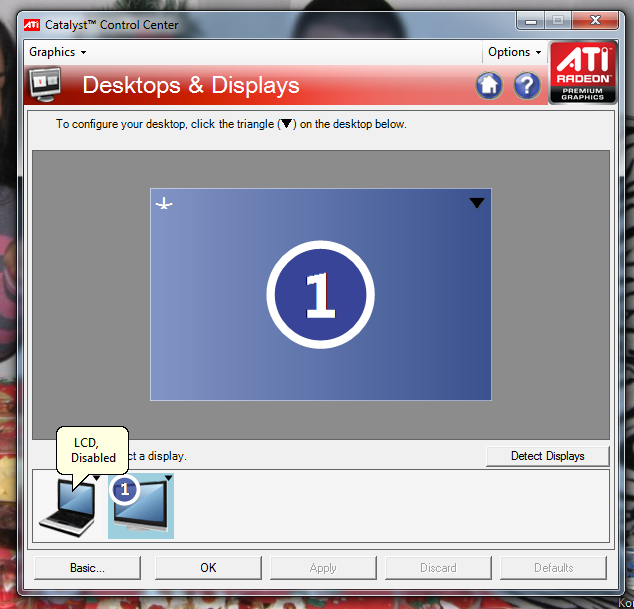
Task: Switch to Basic view with Basic... button
Action: (x=88, y=568)
